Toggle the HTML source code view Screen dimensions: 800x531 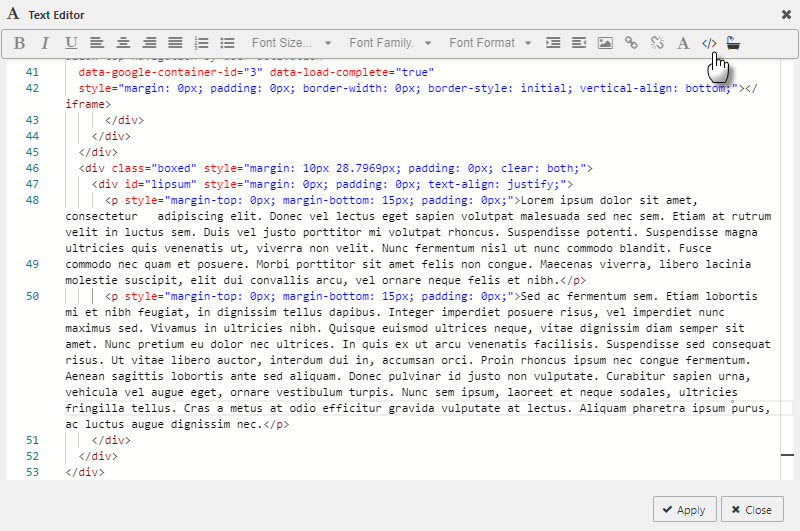coord(709,43)
